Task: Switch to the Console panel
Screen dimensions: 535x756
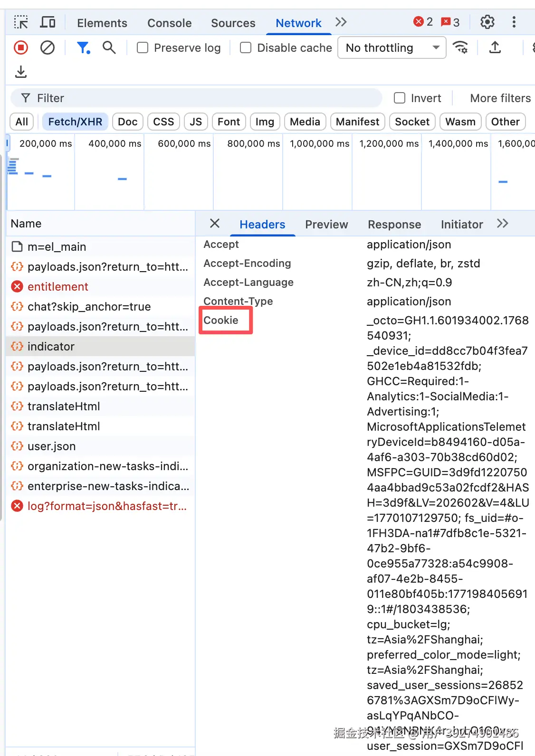Action: [170, 23]
